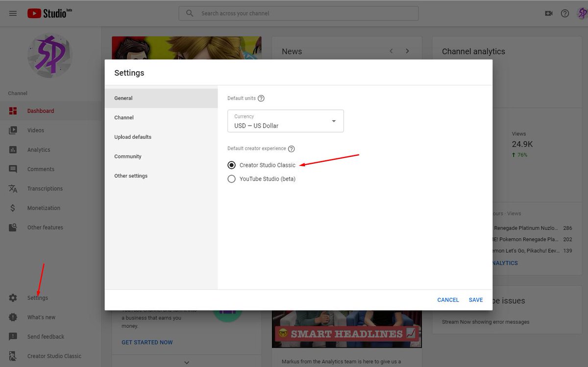Image resolution: width=588 pixels, height=367 pixels.
Task: Open the General settings tab
Action: pyautogui.click(x=161, y=98)
